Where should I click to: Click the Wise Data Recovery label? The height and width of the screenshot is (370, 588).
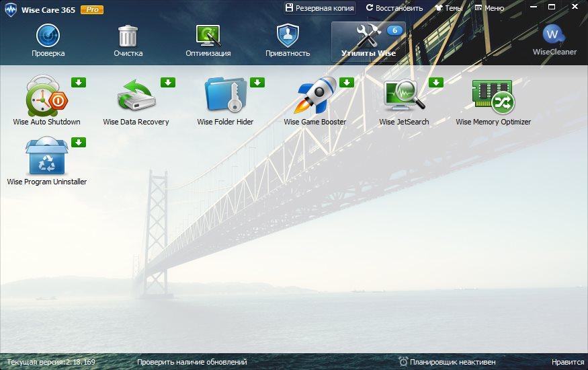click(136, 122)
